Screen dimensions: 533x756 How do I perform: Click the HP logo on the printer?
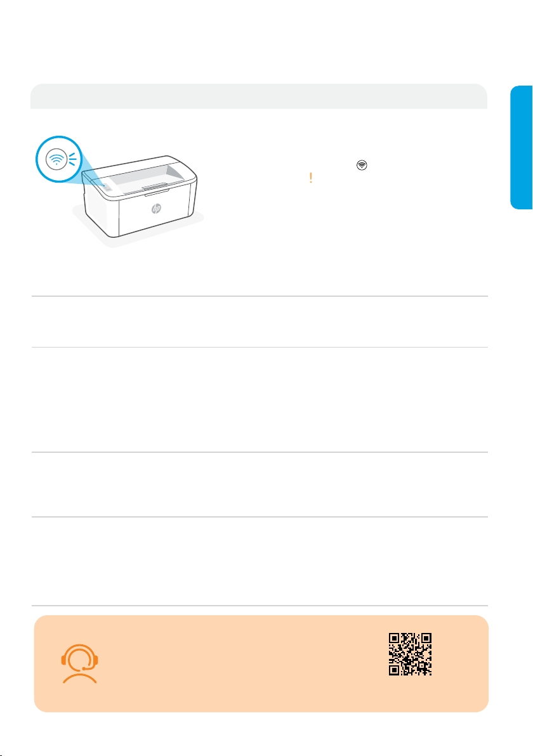[156, 209]
